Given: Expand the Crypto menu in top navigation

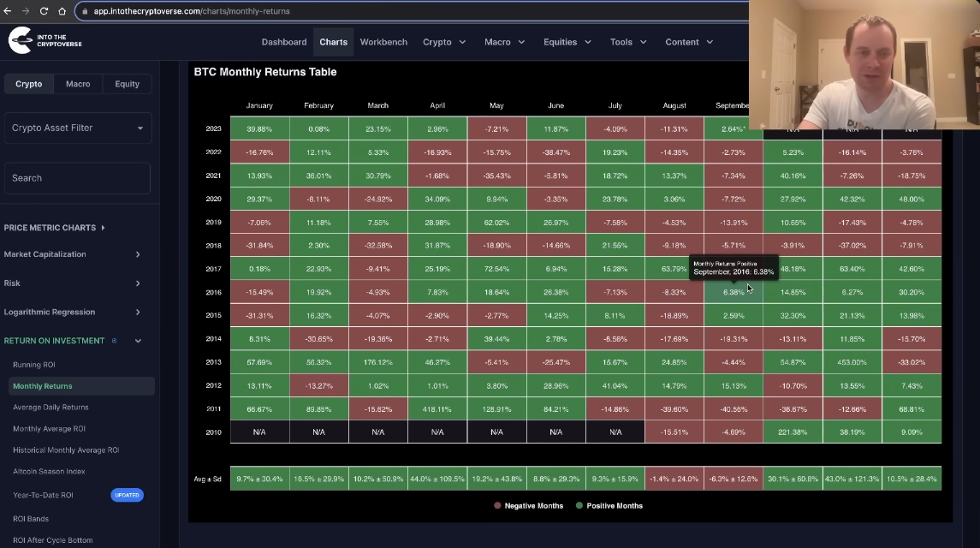Looking at the screenshot, I should tap(443, 42).
